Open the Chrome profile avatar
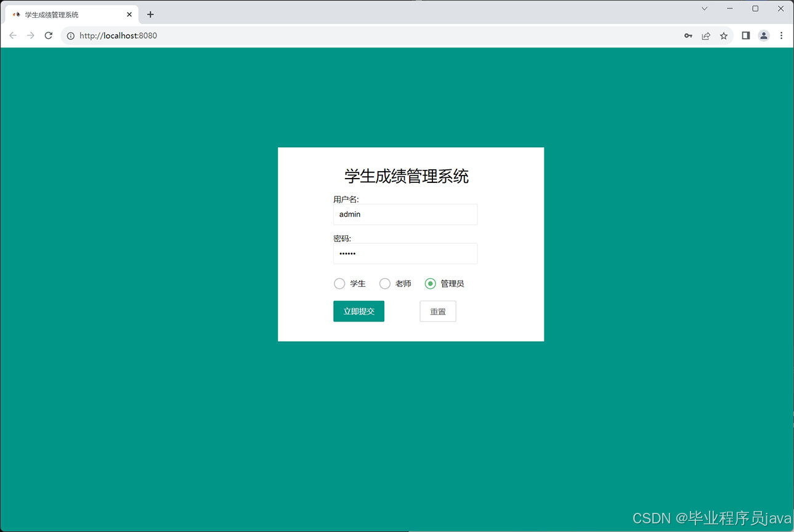The height and width of the screenshot is (532, 794). coord(764,36)
